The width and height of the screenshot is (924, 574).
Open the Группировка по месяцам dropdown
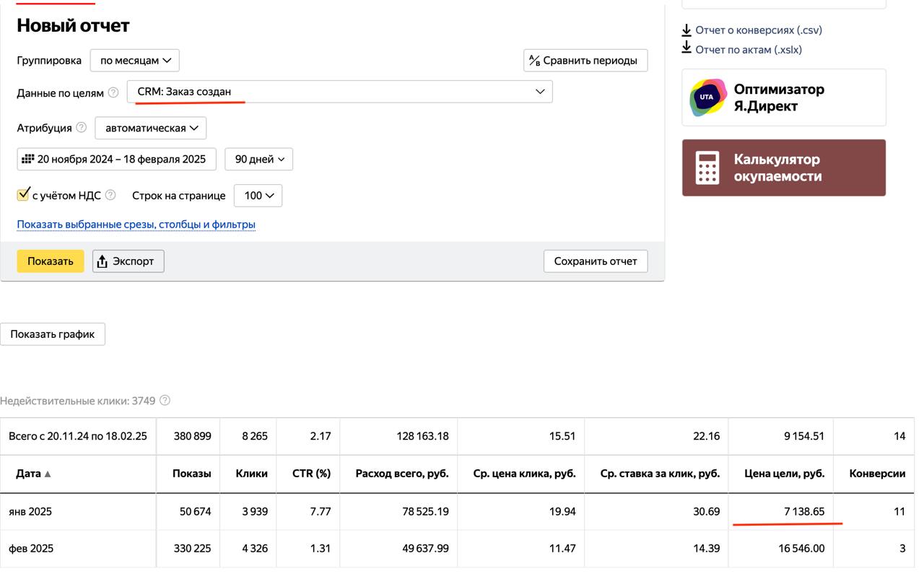[x=135, y=61]
